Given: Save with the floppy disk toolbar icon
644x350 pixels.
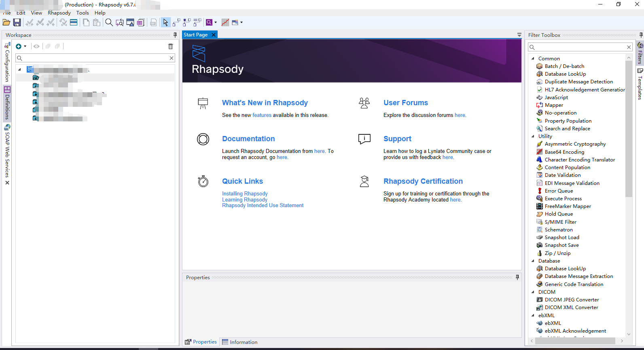Looking at the screenshot, I should [x=17, y=23].
